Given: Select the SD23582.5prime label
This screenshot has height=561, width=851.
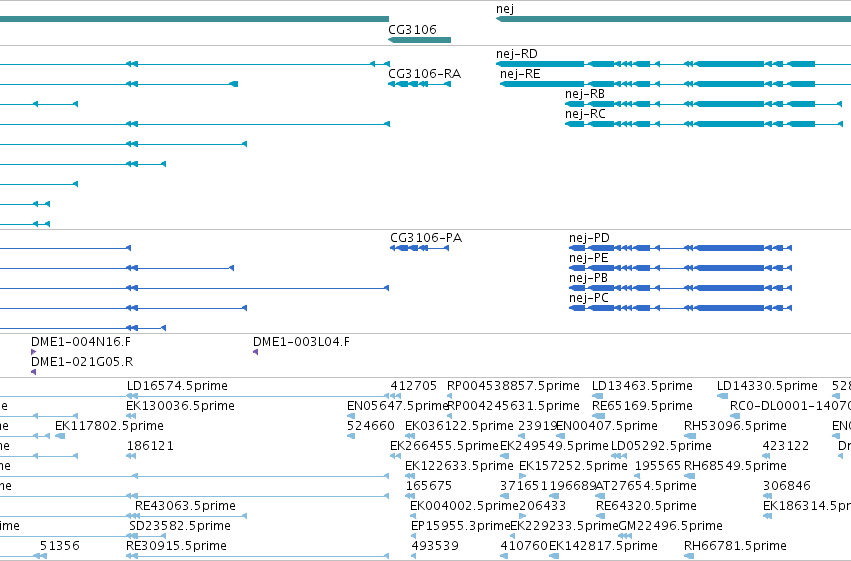Looking at the screenshot, I should [180, 526].
